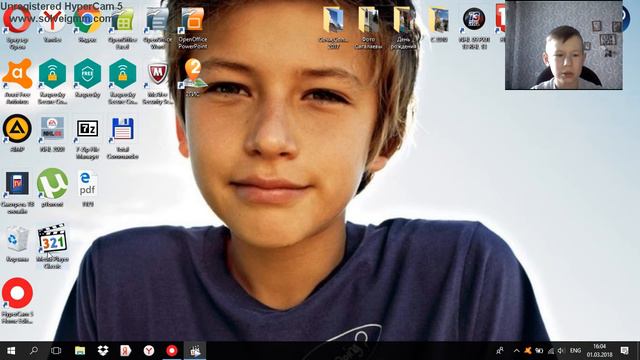Open the OpenOffice Writer shortcut
The image size is (640, 360).
(158, 20)
